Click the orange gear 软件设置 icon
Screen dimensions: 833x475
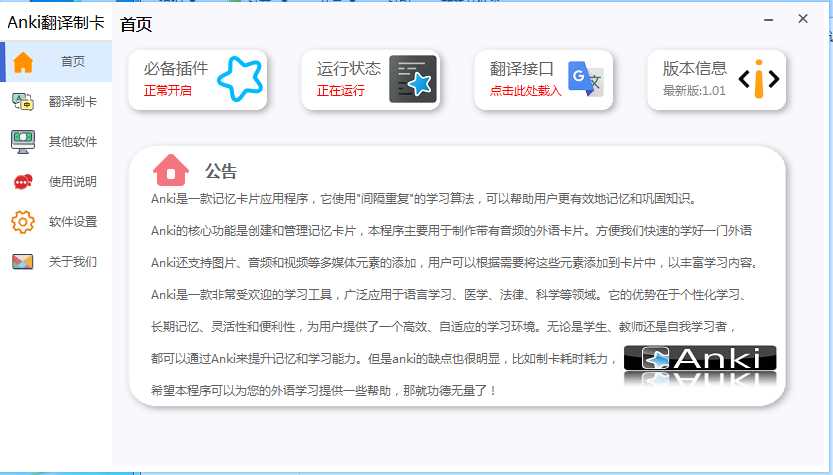tap(23, 222)
